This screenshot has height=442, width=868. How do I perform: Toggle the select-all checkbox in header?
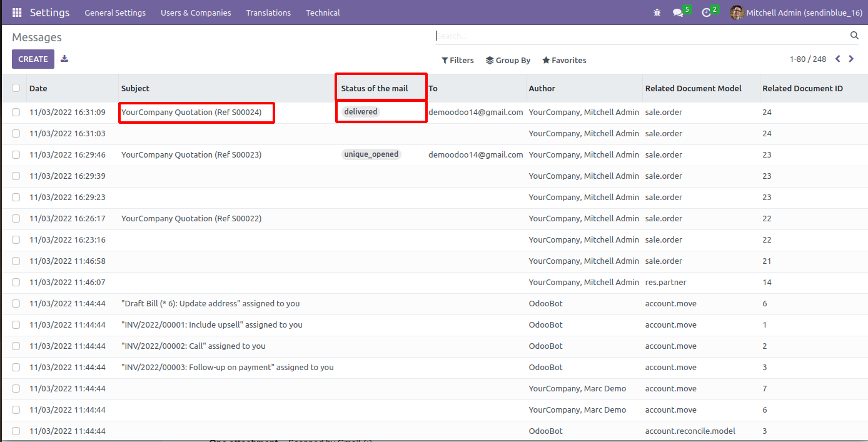click(16, 88)
